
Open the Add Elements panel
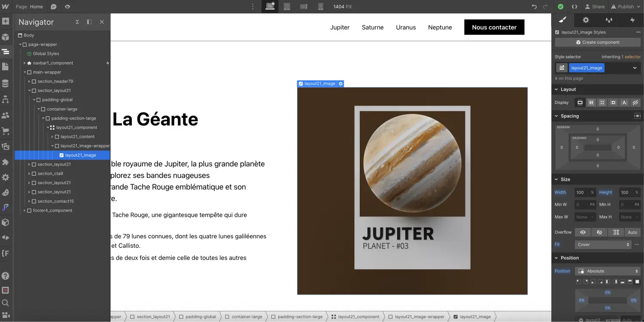(6, 21)
